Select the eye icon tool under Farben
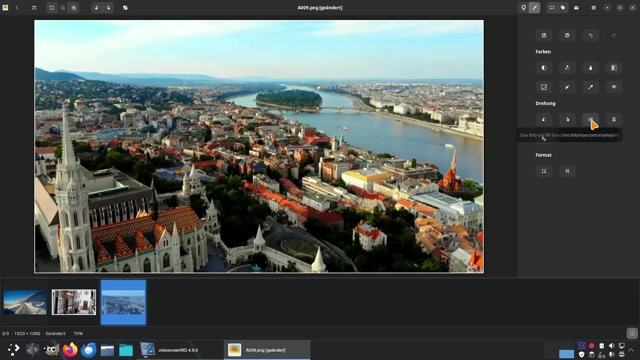Screen dimensions: 640x360 [x=614, y=87]
